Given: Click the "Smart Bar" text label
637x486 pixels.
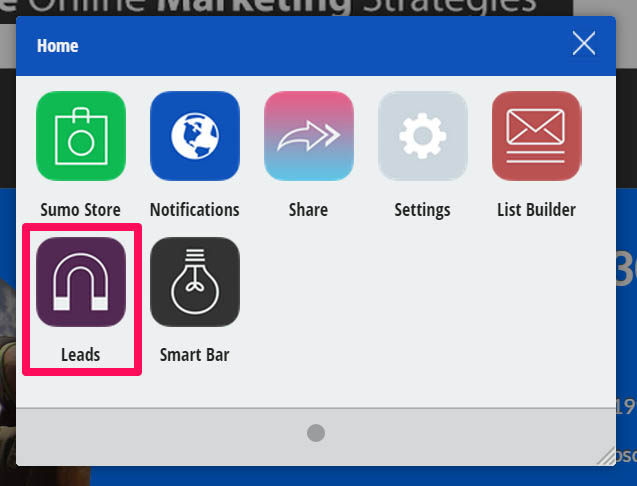Looking at the screenshot, I should pos(194,355).
